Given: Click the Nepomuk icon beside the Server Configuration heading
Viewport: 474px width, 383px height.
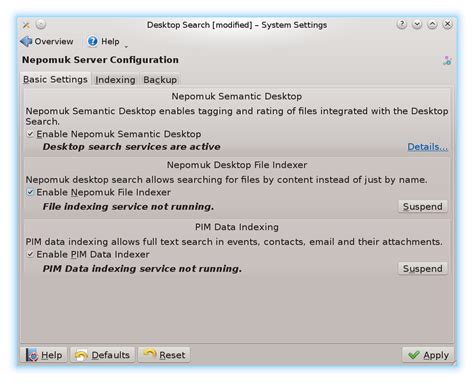Looking at the screenshot, I should click(447, 61).
